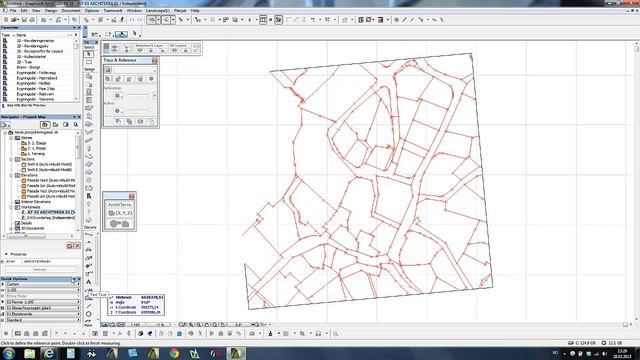The width and height of the screenshot is (640, 360).
Task: Click the Trace on/off button in Trace & Reference
Action: point(108,70)
